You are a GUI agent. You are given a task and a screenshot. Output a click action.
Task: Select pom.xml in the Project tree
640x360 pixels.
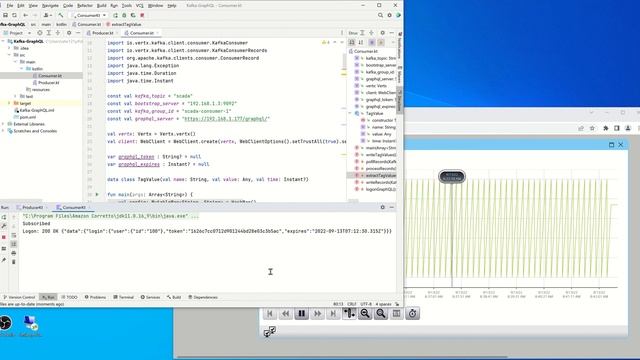coord(28,117)
